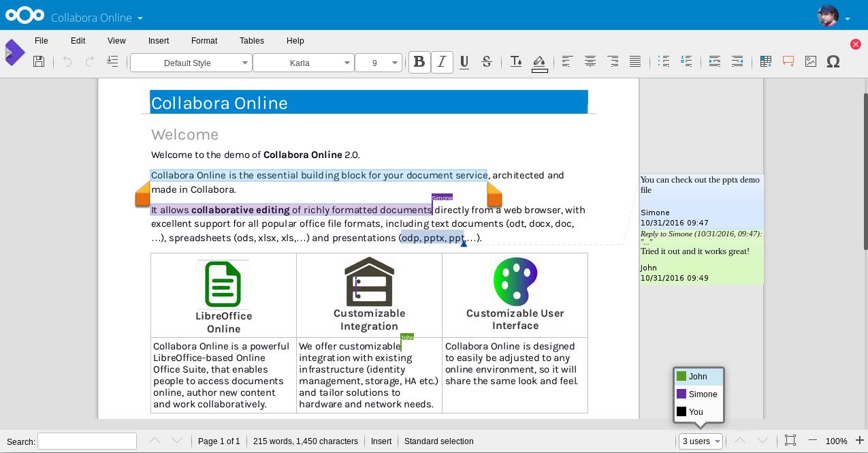Screen dimensions: 868x453
Task: Click the Collabora Online app title
Action: point(91,18)
